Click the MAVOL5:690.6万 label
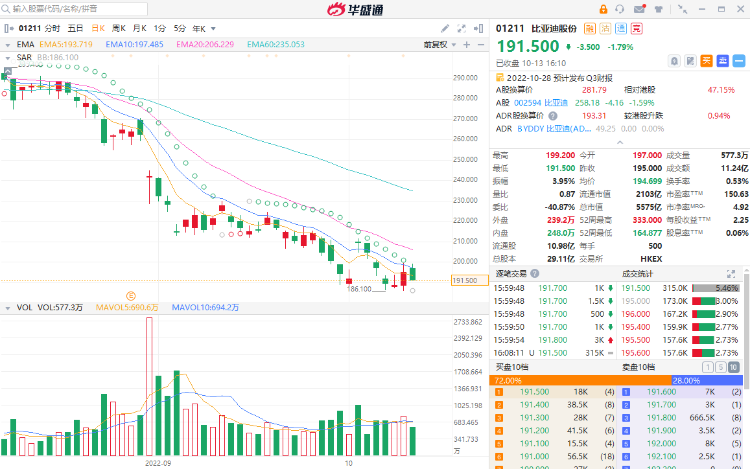Screen dimensions: 750x469 [x=127, y=307]
